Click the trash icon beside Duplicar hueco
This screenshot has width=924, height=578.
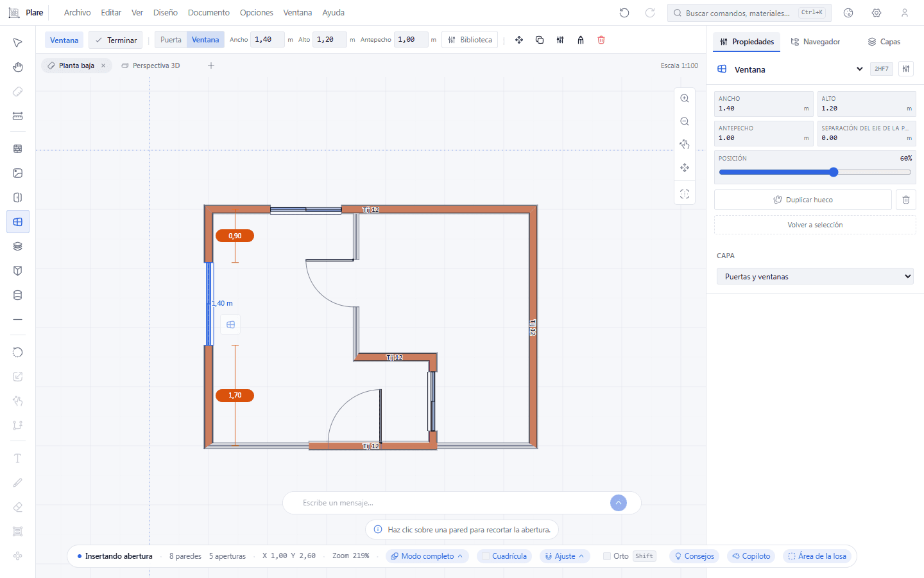point(906,200)
